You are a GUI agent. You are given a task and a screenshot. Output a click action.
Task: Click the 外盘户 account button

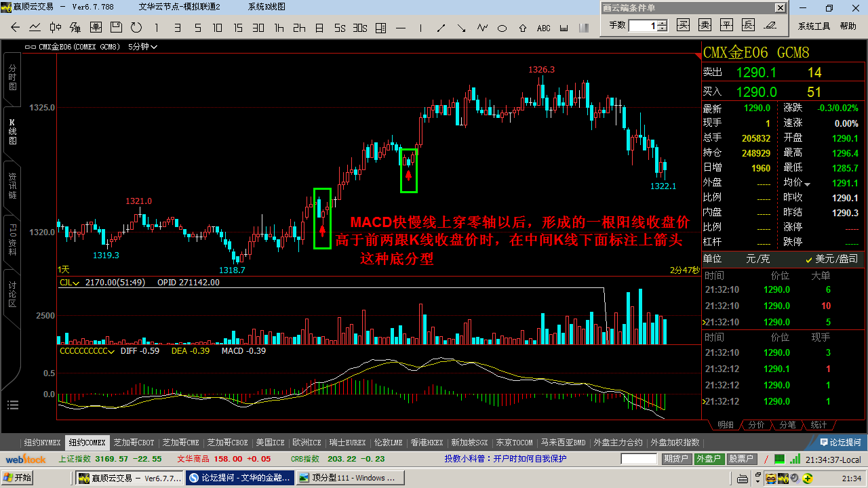coord(709,459)
